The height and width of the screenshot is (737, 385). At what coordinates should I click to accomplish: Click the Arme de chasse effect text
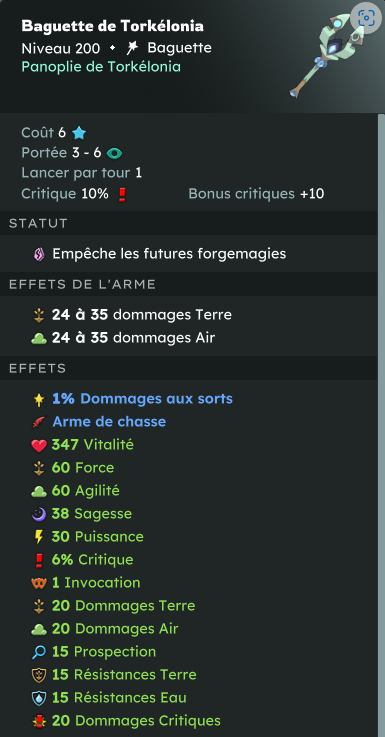(109, 422)
